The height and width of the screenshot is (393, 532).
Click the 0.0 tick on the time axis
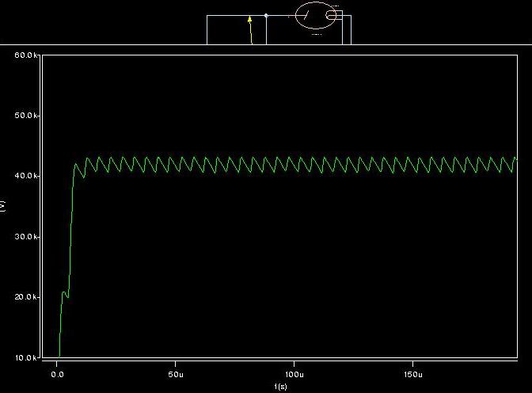[x=57, y=372]
